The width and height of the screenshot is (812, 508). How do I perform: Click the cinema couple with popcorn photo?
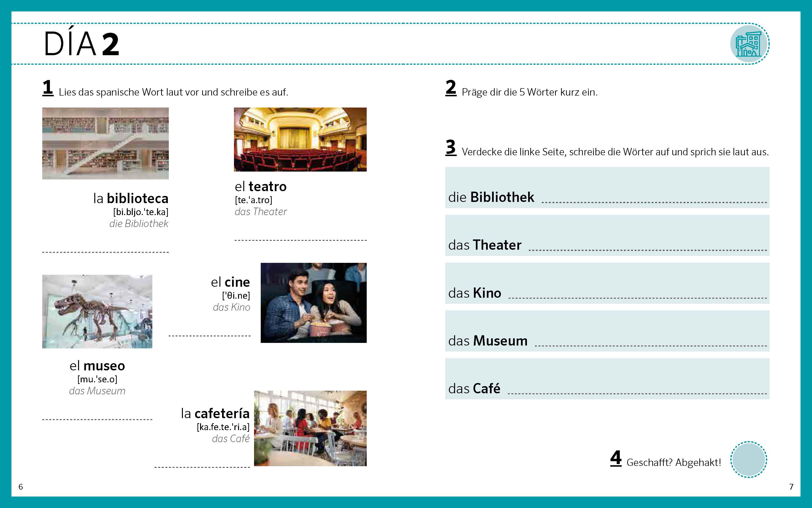pos(313,303)
